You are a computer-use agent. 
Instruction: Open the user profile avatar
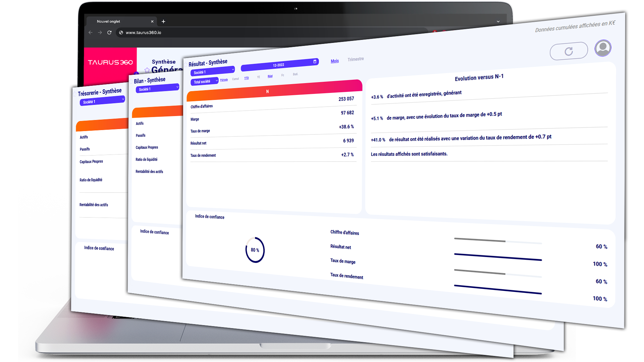pyautogui.click(x=603, y=48)
